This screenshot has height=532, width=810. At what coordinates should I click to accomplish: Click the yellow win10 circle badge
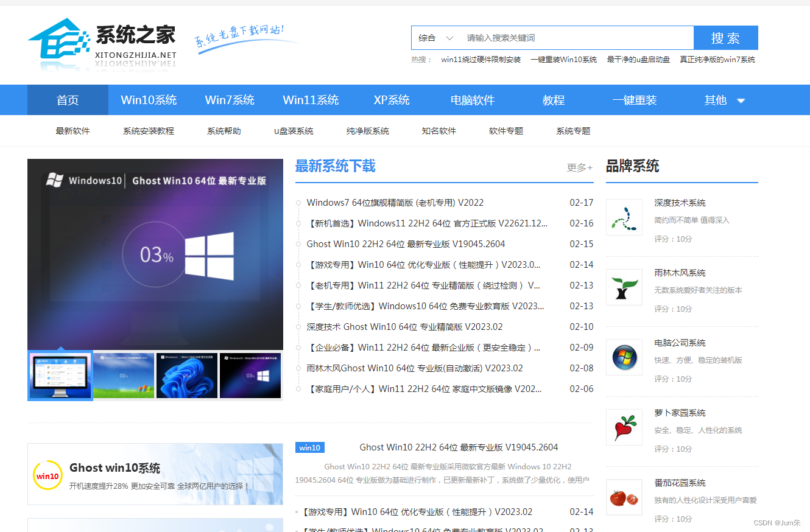48,475
